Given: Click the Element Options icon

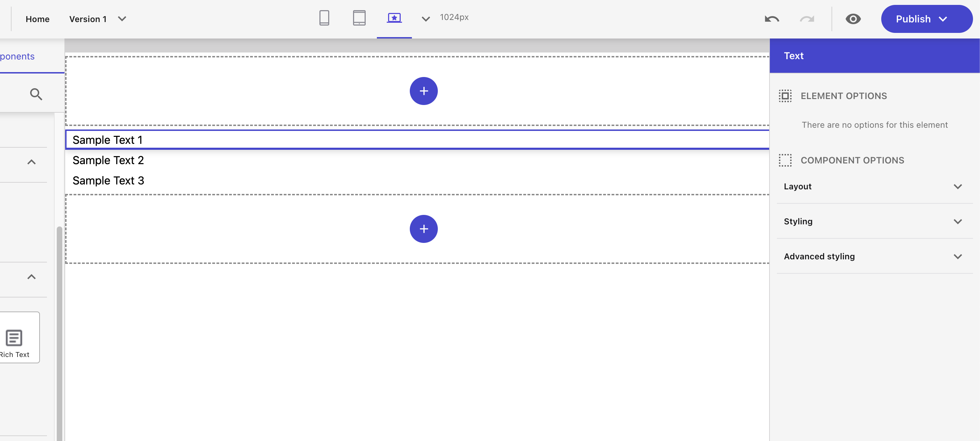Looking at the screenshot, I should 785,96.
